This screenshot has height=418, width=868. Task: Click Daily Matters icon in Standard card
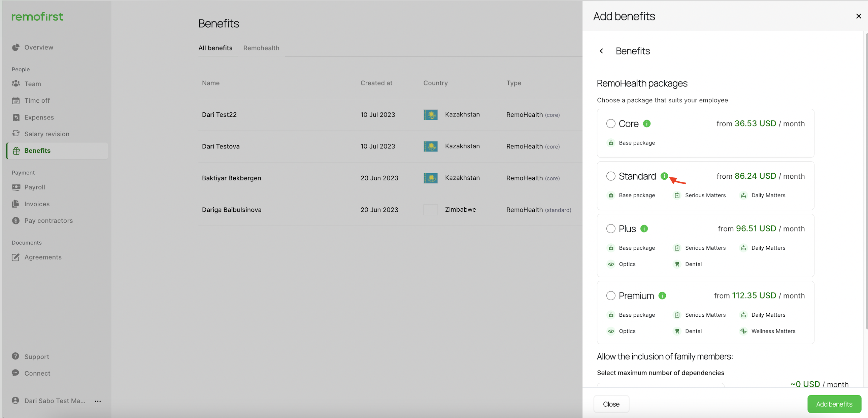(x=743, y=195)
